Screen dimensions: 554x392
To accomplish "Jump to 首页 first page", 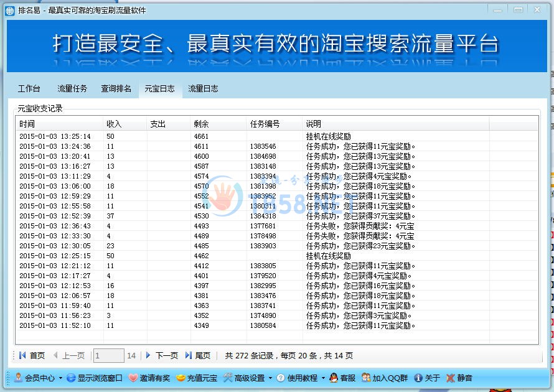I will tap(32, 356).
